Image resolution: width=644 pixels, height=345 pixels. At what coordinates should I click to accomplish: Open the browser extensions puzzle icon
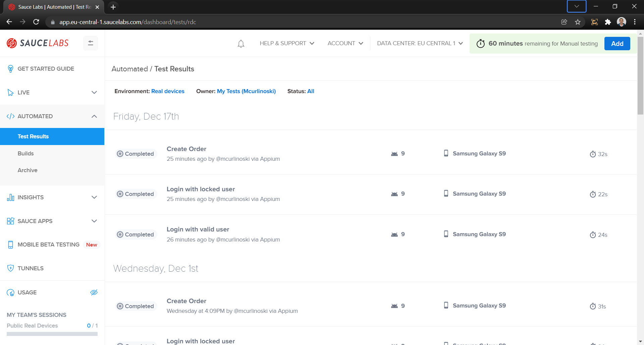pyautogui.click(x=608, y=22)
